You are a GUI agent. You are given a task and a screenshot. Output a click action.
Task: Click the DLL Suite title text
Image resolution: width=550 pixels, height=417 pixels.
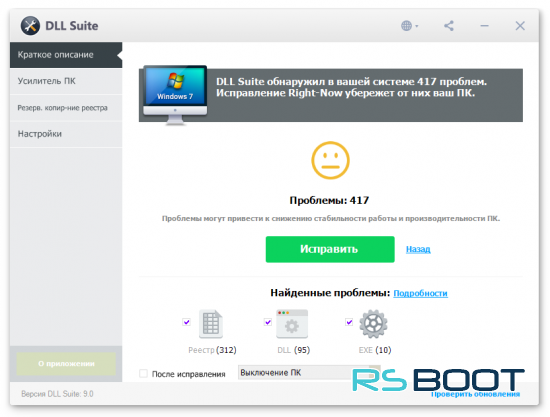72,26
